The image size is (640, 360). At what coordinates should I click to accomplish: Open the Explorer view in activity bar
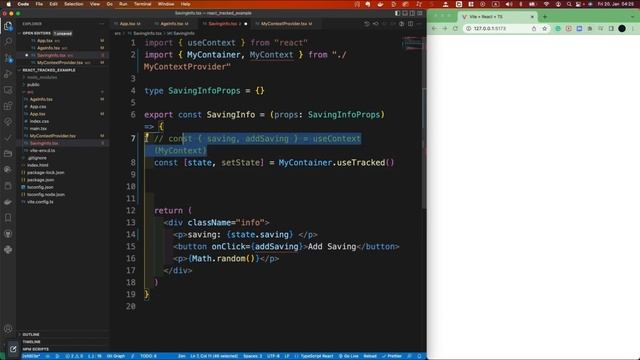(8, 26)
